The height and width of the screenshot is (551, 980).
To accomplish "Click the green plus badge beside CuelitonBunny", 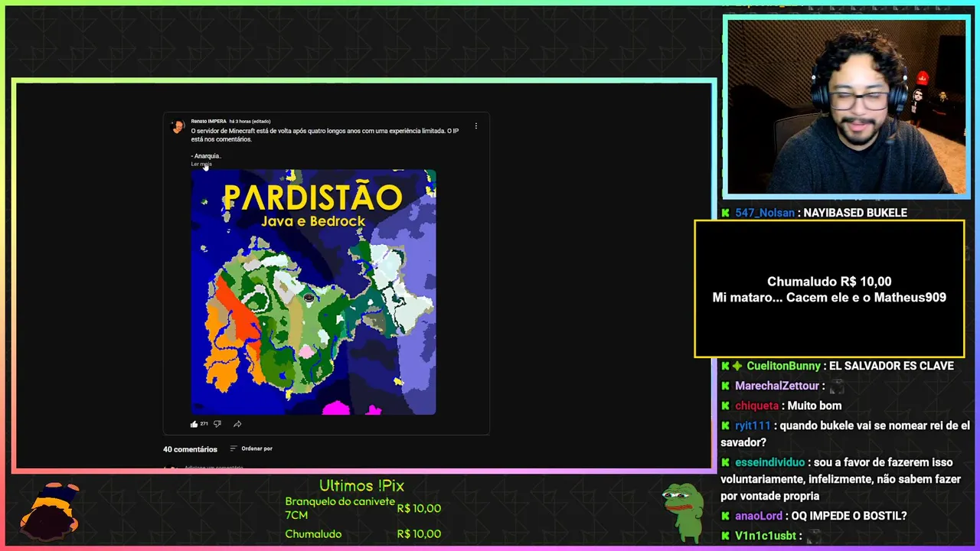I will tap(737, 366).
